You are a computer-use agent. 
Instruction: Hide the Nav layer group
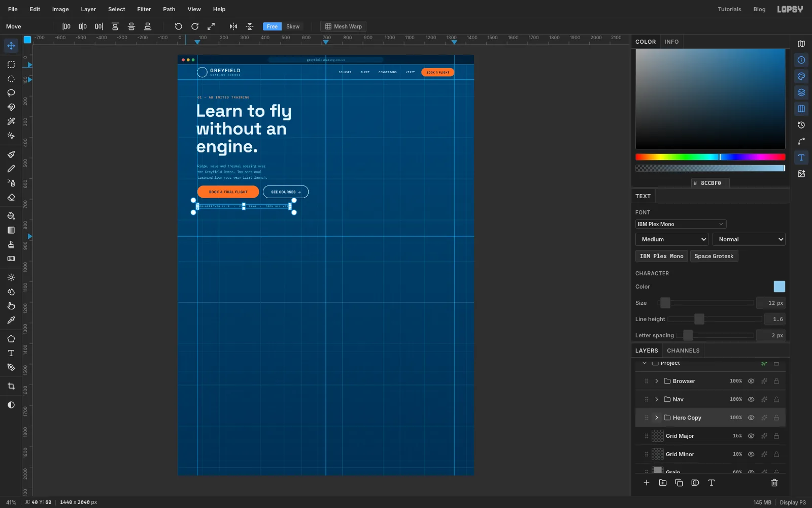[751, 399]
